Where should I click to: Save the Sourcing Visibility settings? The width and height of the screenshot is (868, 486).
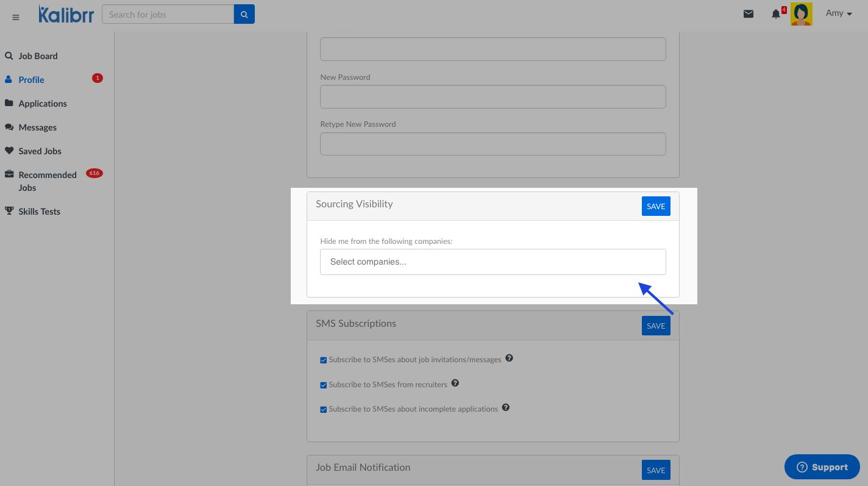point(655,206)
